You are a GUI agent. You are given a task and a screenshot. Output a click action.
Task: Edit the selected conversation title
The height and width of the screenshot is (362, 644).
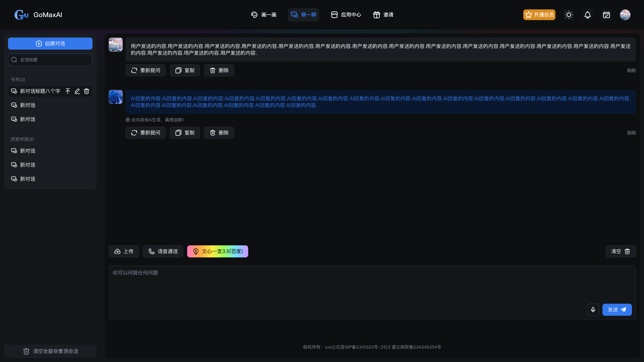(x=77, y=91)
